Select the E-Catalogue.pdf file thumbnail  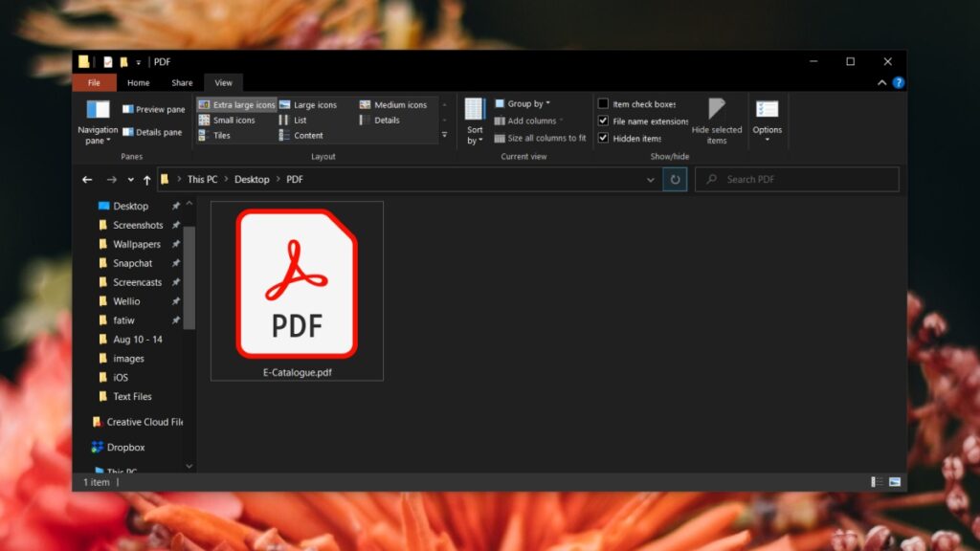tap(297, 282)
